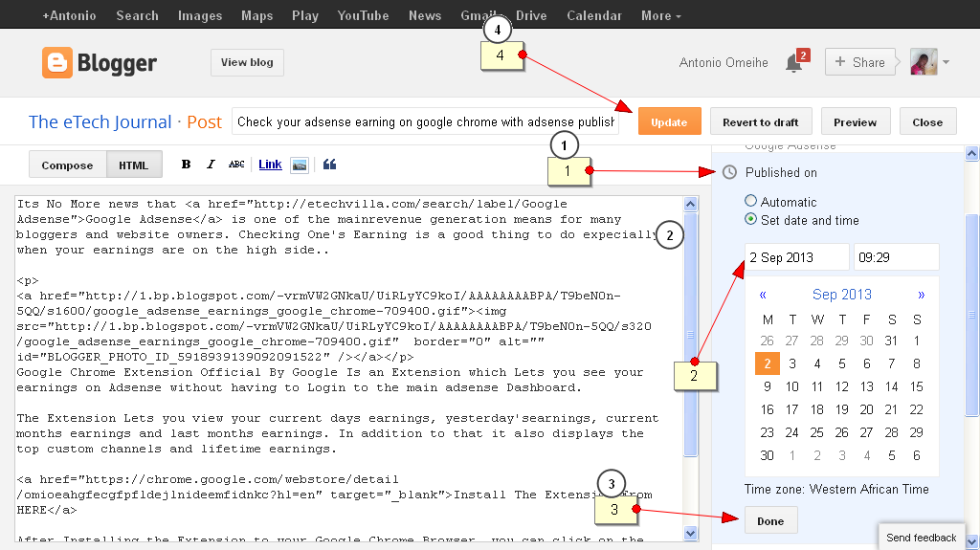The width and height of the screenshot is (980, 550).
Task: Insert an image using the picture icon
Action: (300, 165)
